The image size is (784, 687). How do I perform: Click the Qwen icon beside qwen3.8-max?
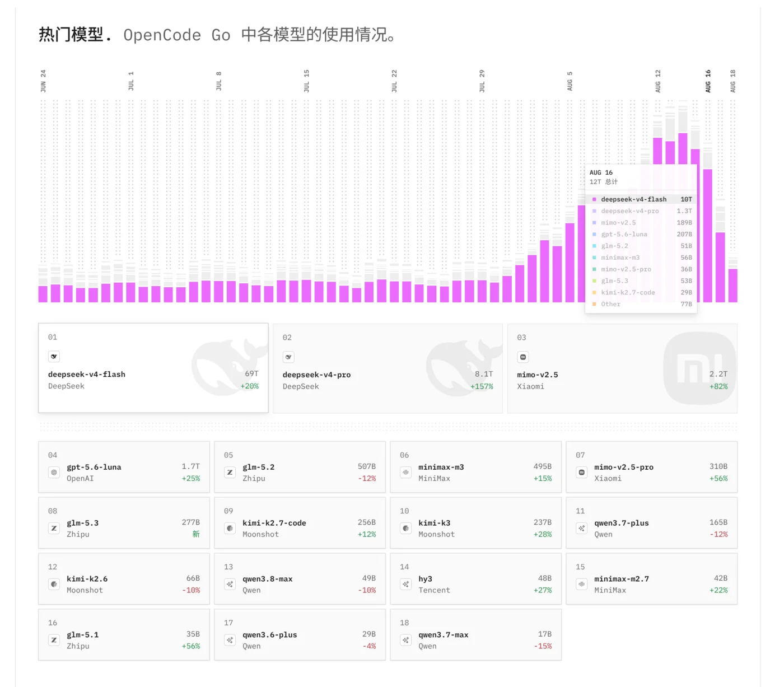[x=230, y=585]
